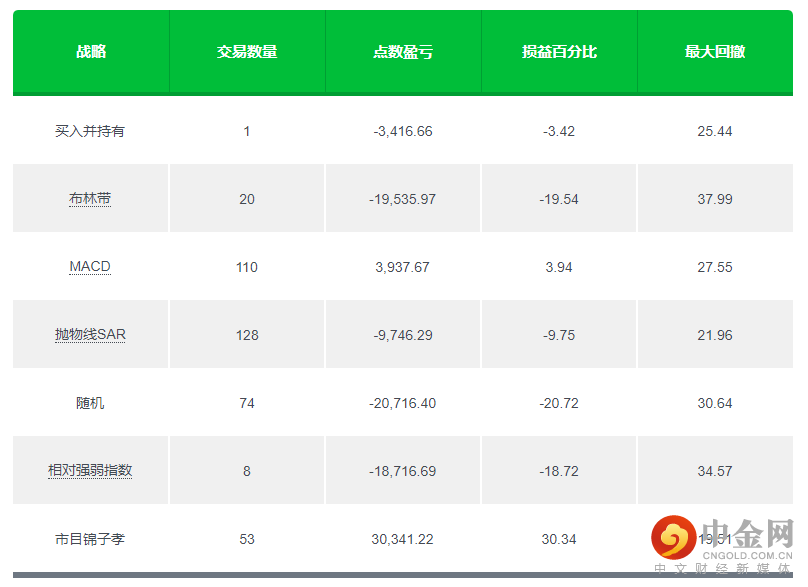This screenshot has width=808, height=587.
Task: Click the 最大回撤 column header
Action: [715, 52]
